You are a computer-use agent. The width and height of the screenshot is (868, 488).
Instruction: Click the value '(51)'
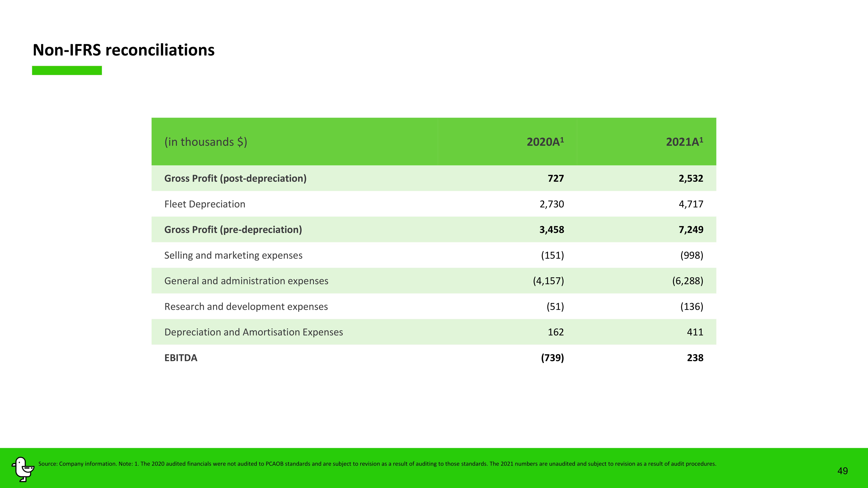pyautogui.click(x=555, y=306)
